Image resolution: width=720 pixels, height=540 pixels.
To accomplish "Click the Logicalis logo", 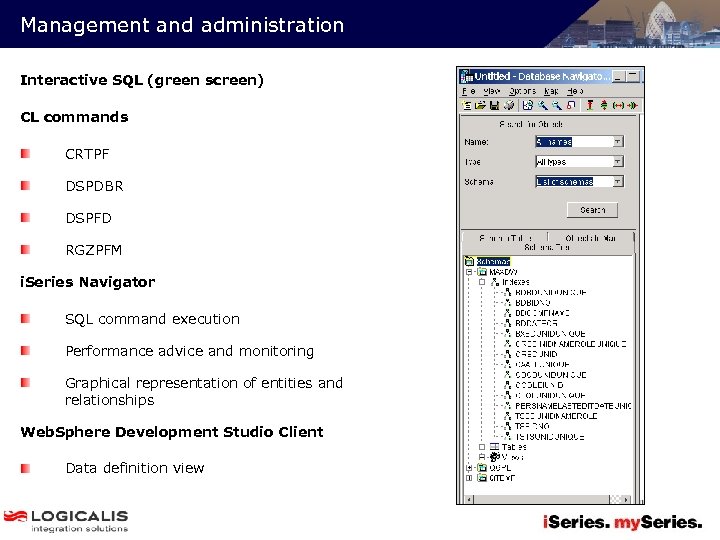I will pos(66,521).
